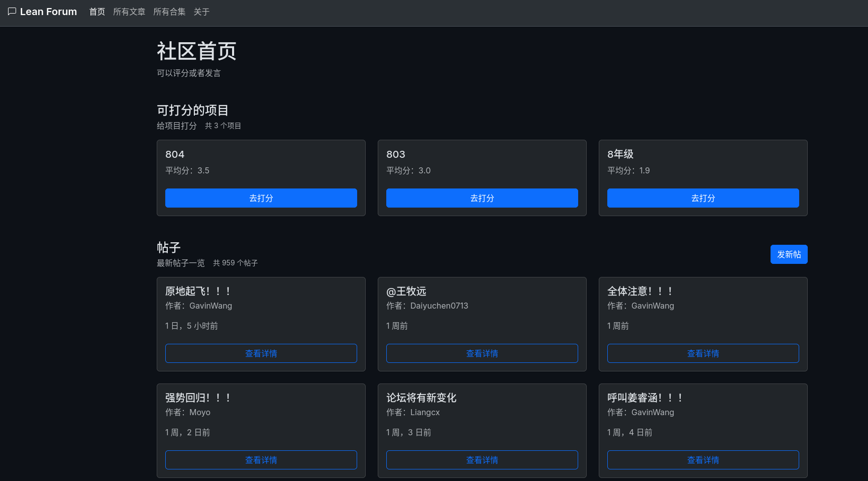Click the 平均分：3.0 text
This screenshot has height=481, width=868.
408,170
